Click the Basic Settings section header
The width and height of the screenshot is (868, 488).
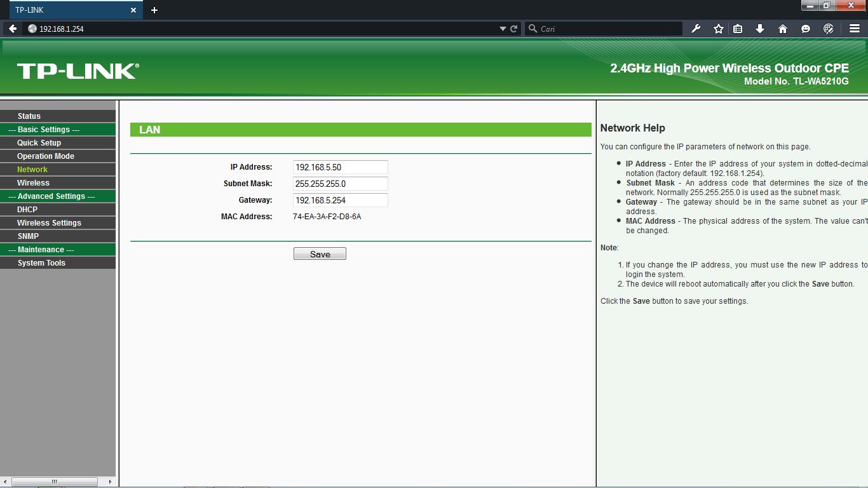click(58, 130)
